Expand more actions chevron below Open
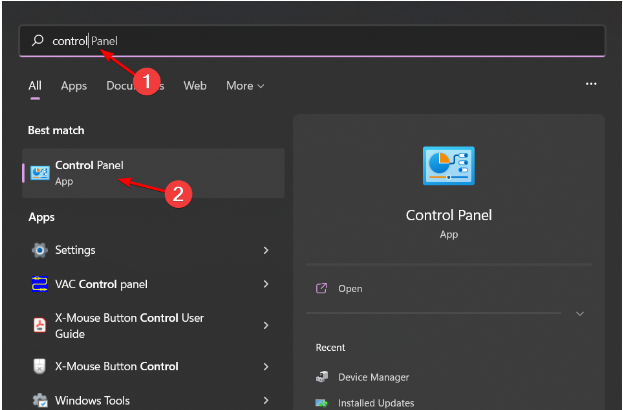The height and width of the screenshot is (410, 623). 580,314
